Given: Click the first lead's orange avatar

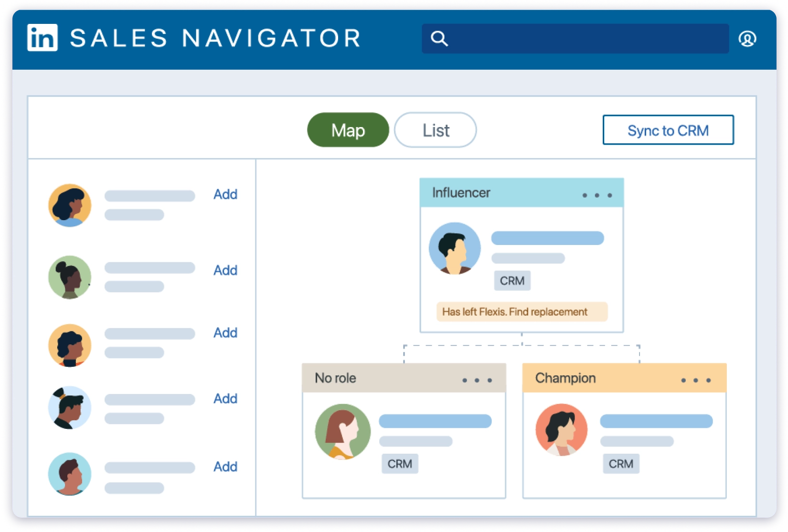Looking at the screenshot, I should [70, 205].
